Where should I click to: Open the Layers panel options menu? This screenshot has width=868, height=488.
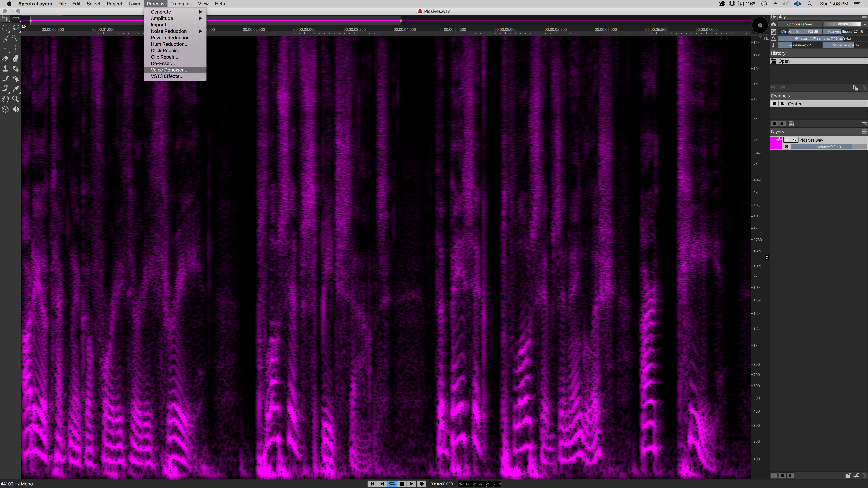pos(864,132)
